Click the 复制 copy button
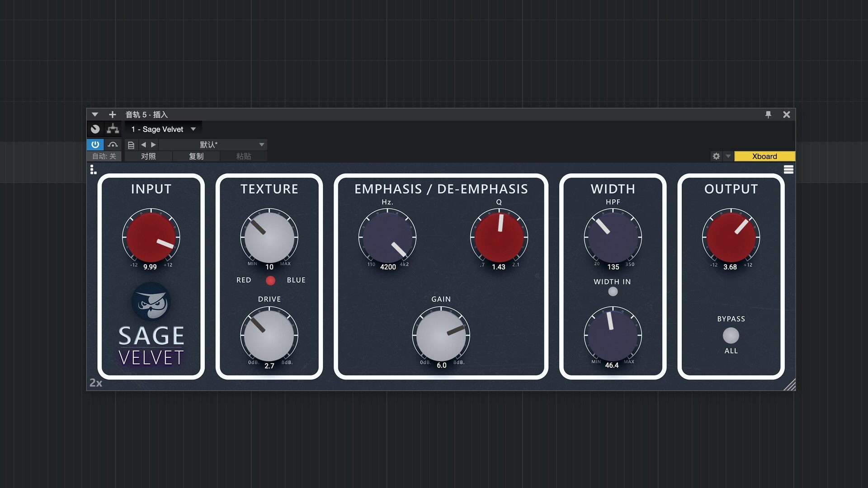 click(x=196, y=156)
